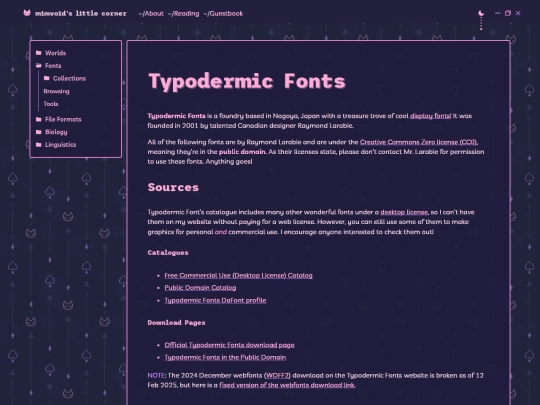
Task: Follow the display fonts link
Action: coord(430,116)
